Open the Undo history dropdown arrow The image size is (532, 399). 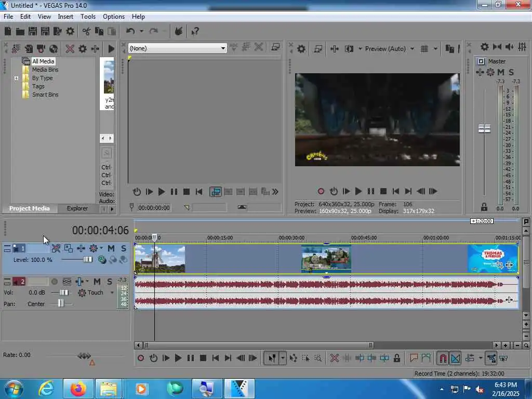(x=141, y=32)
